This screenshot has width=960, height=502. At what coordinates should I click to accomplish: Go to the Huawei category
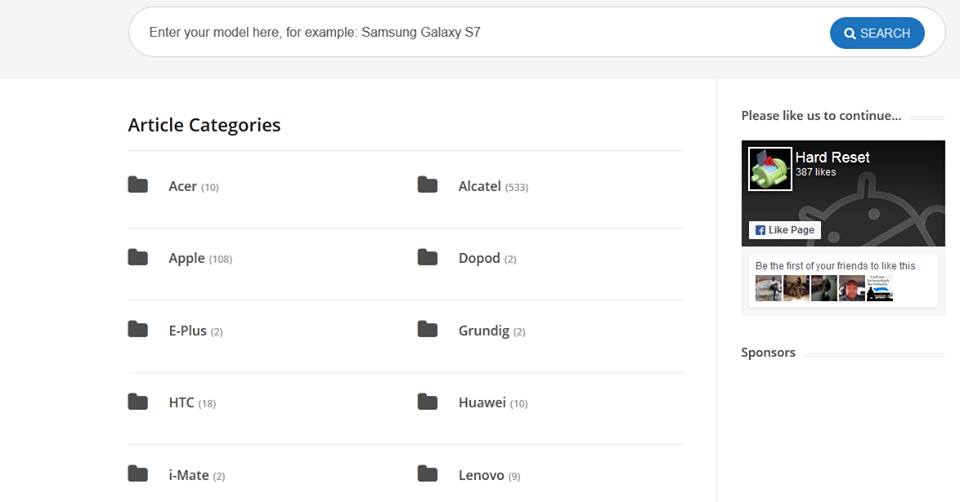(x=482, y=402)
